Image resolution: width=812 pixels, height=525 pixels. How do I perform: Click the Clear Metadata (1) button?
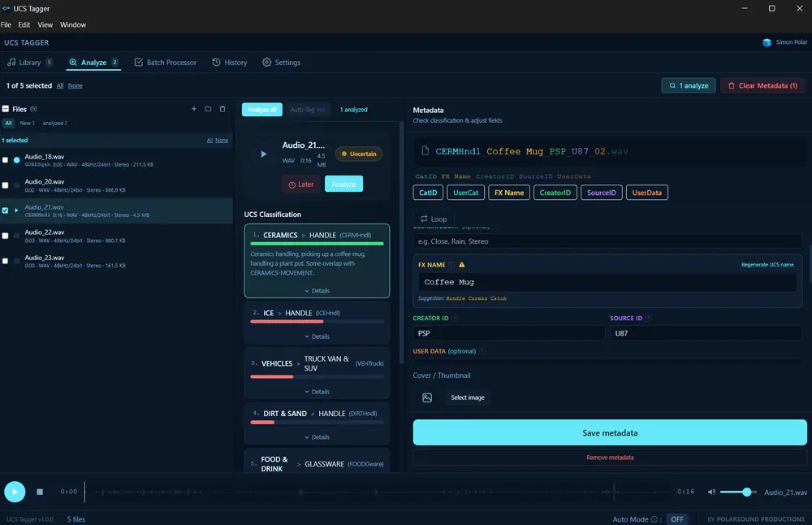[x=762, y=85]
